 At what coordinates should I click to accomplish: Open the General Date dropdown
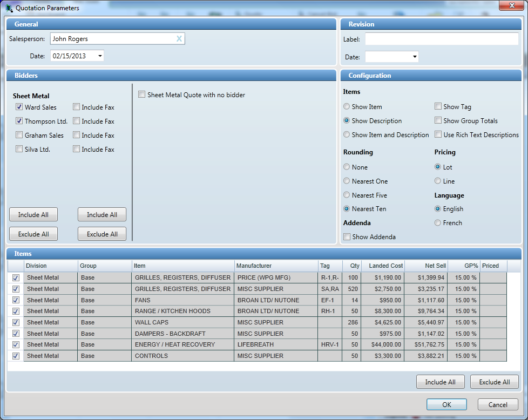100,56
